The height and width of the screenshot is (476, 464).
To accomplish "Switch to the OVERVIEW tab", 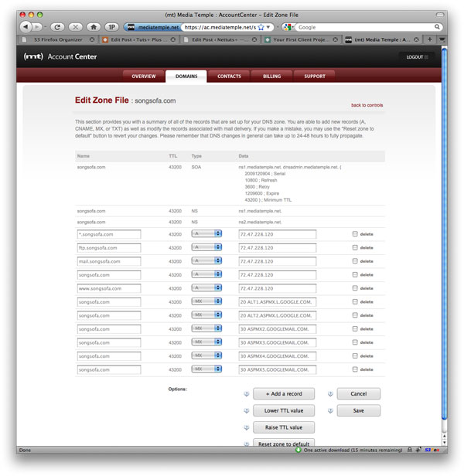I will point(144,76).
